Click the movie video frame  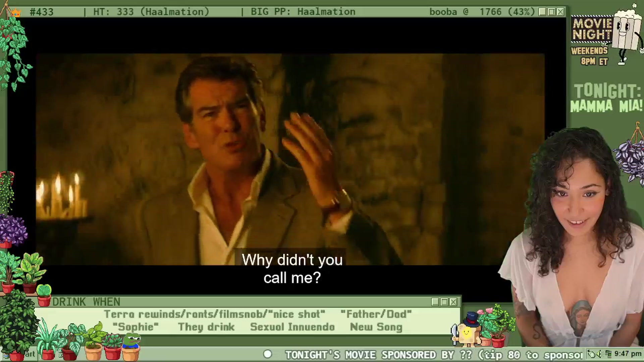tap(290, 159)
